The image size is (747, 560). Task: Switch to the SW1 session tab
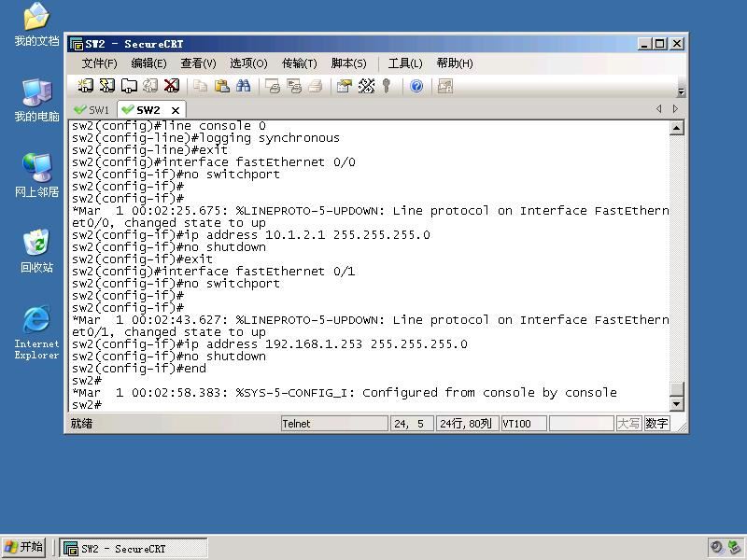pos(92,110)
